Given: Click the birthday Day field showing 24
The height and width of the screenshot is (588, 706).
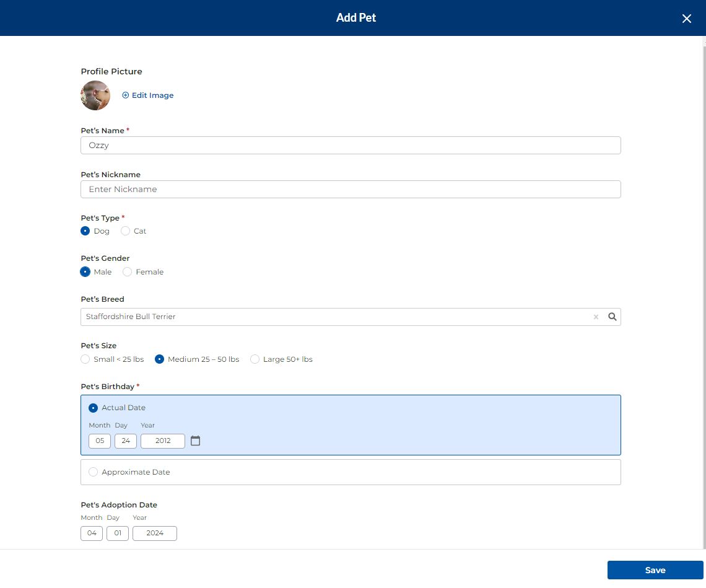Looking at the screenshot, I should click(126, 441).
